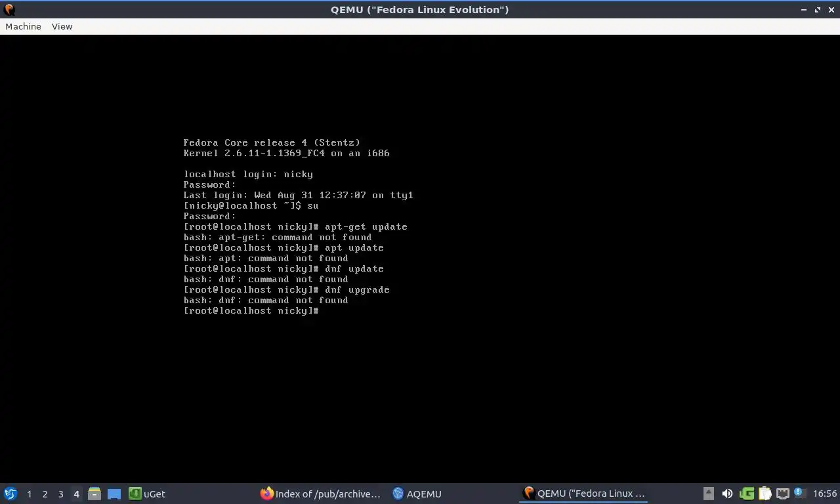Click the QEMU title bar icon
The width and height of the screenshot is (840, 504).
click(x=9, y=10)
